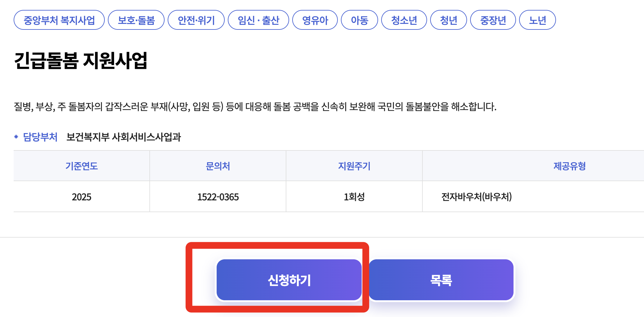The width and height of the screenshot is (644, 317).
Task: Open the 목록 list button
Action: pyautogui.click(x=441, y=280)
